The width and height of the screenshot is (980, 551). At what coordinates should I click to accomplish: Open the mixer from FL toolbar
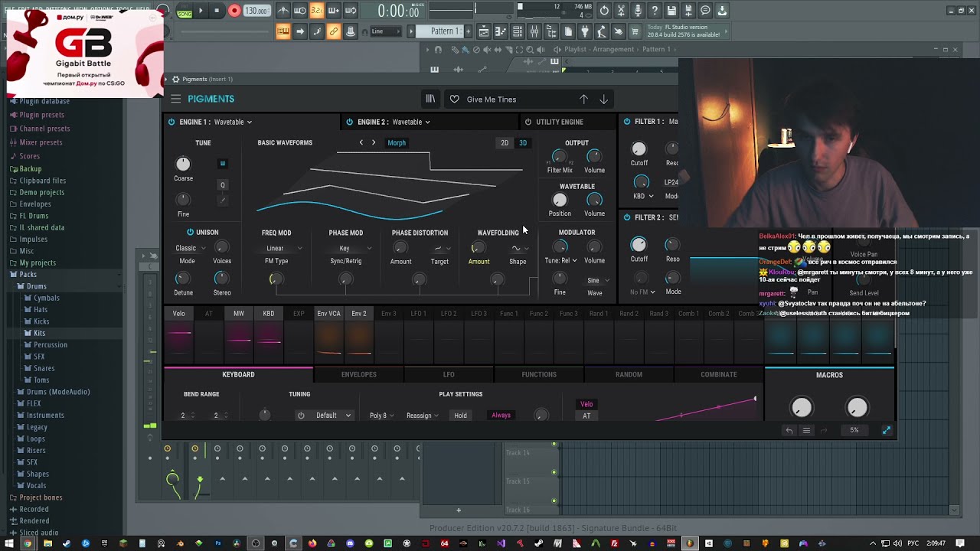click(534, 31)
